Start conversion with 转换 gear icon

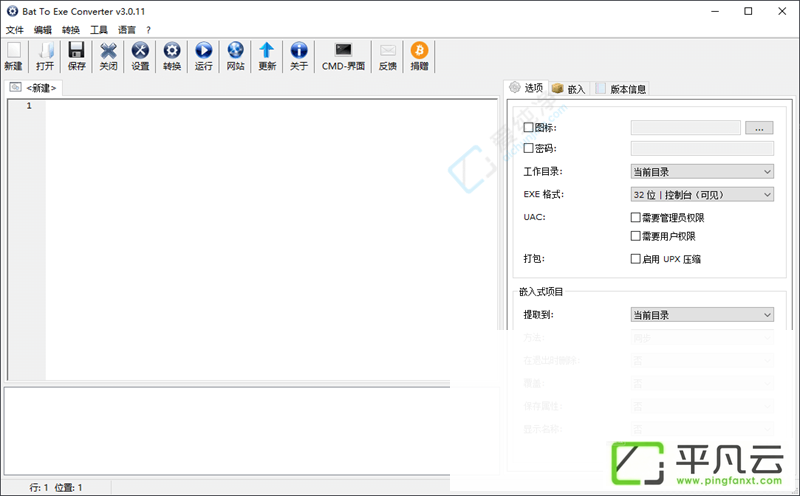click(172, 50)
